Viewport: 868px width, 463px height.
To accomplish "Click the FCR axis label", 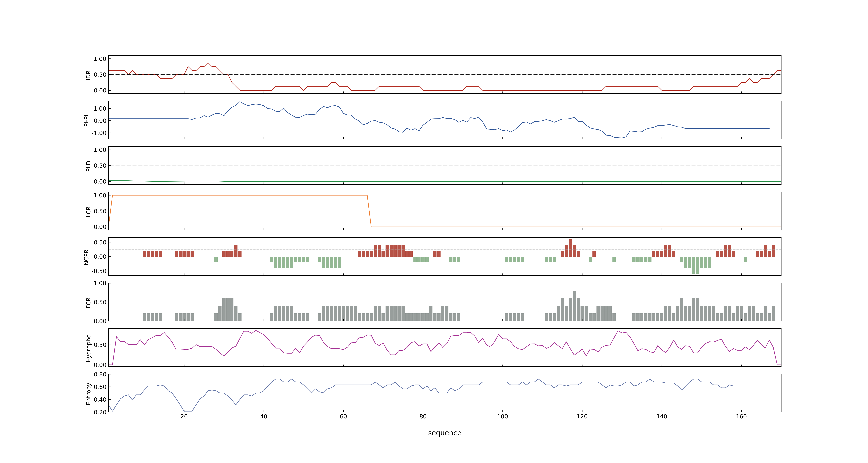I will point(88,302).
